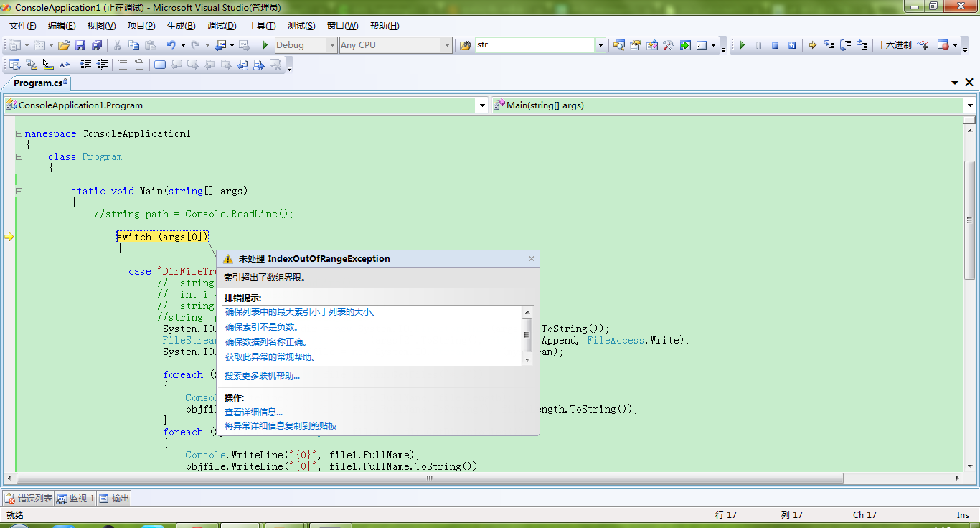Increase line indent icon
The height and width of the screenshot is (528, 980).
click(x=103, y=65)
